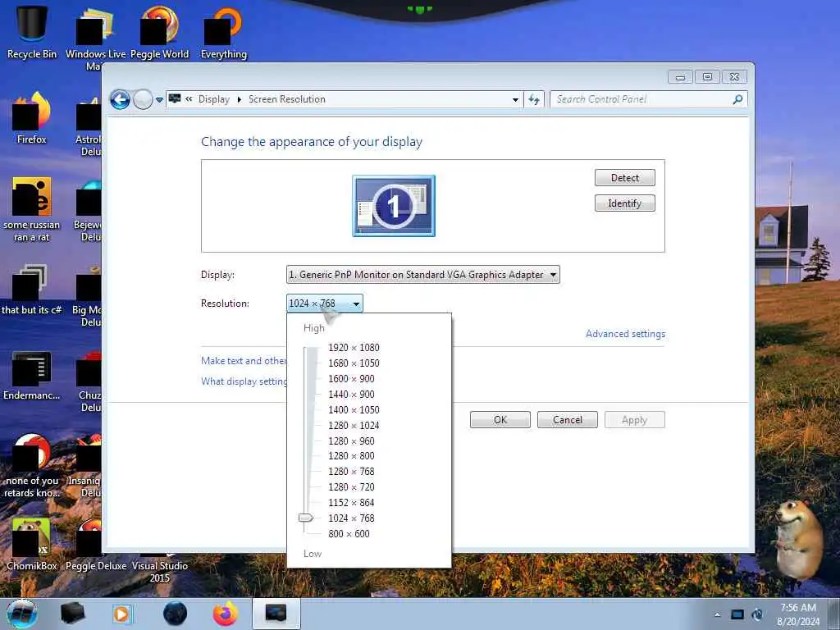840x630 pixels.
Task: Click the tray icon left of the clock
Action: click(x=757, y=614)
